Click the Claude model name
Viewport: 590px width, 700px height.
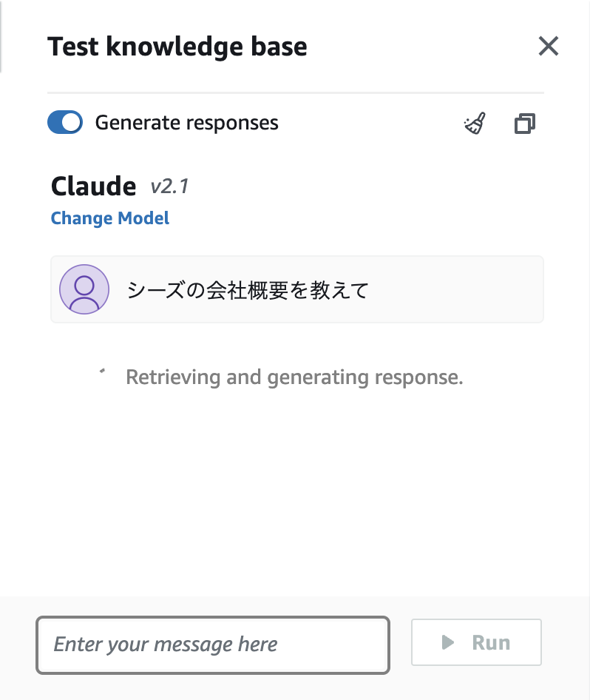pyautogui.click(x=93, y=186)
